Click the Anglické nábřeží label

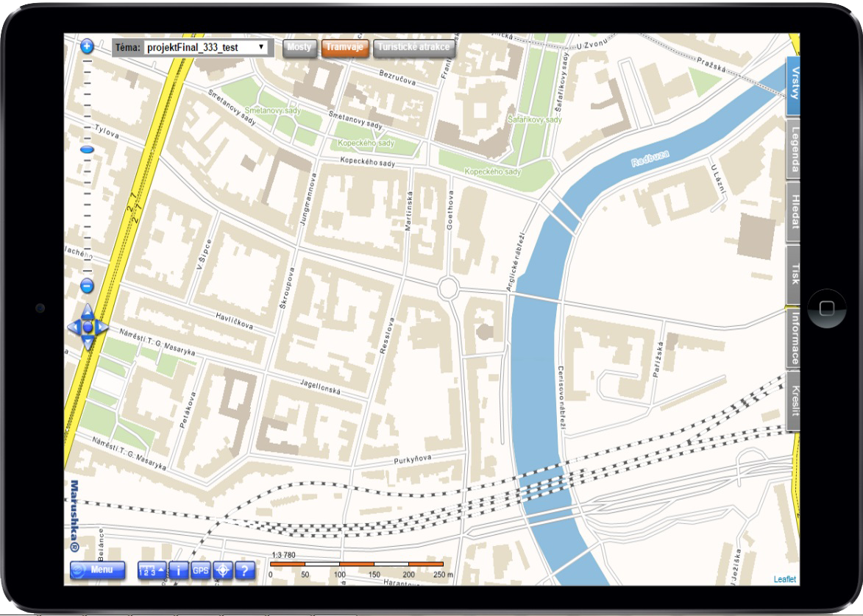coord(514,261)
